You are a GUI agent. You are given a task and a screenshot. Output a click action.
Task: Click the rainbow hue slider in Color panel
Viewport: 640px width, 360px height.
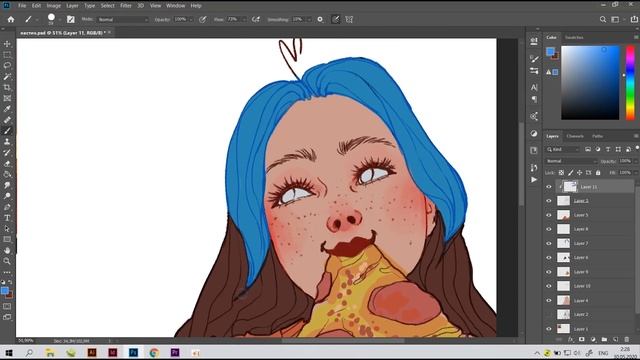pos(630,83)
